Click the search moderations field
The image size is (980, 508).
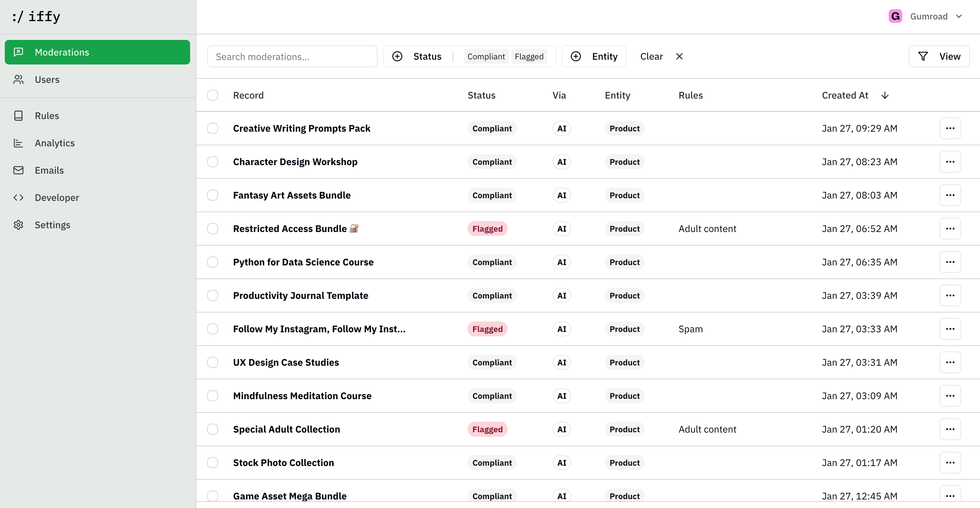coord(292,56)
